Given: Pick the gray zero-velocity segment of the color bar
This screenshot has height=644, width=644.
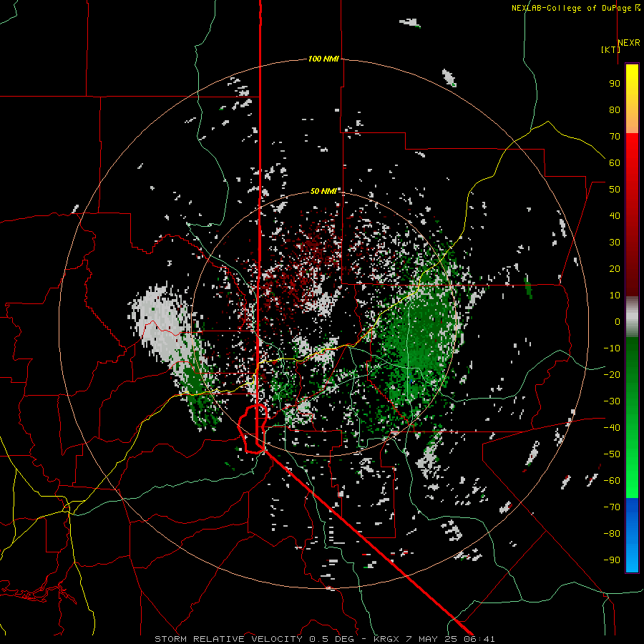Looking at the screenshot, I should 632,316.
